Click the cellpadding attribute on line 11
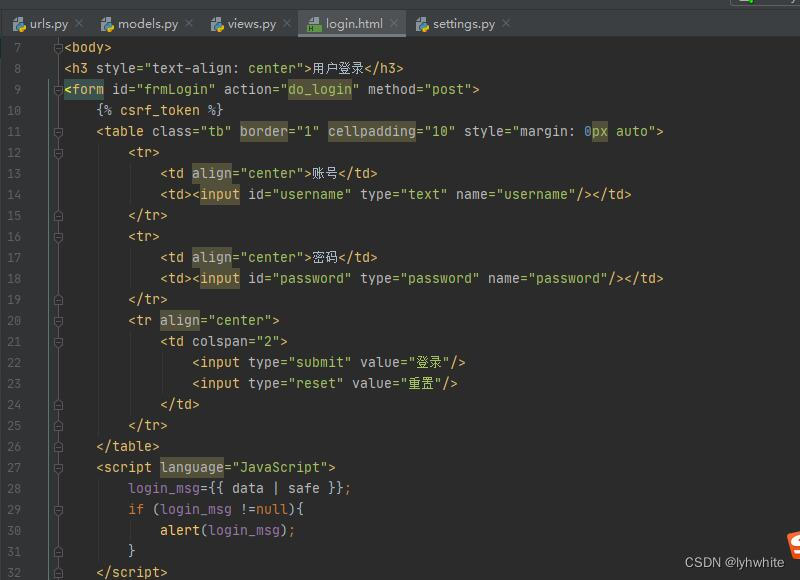The image size is (800, 580). click(371, 132)
